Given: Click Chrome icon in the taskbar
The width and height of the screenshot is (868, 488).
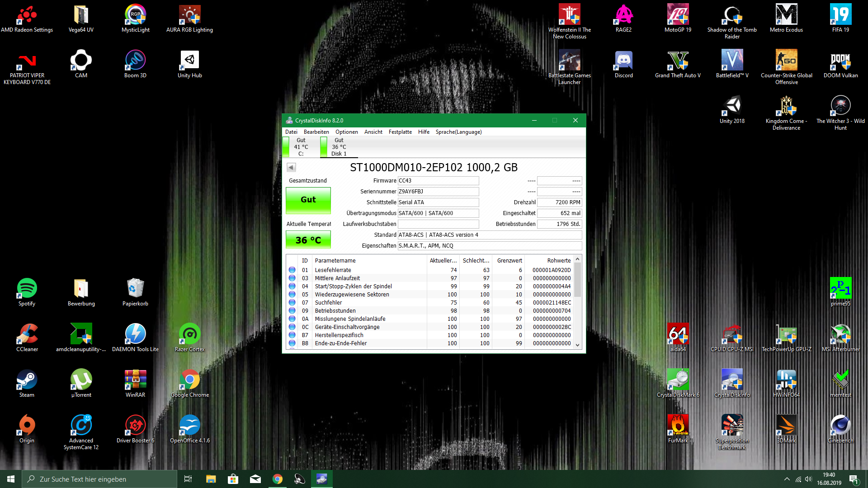Looking at the screenshot, I should click(x=278, y=479).
